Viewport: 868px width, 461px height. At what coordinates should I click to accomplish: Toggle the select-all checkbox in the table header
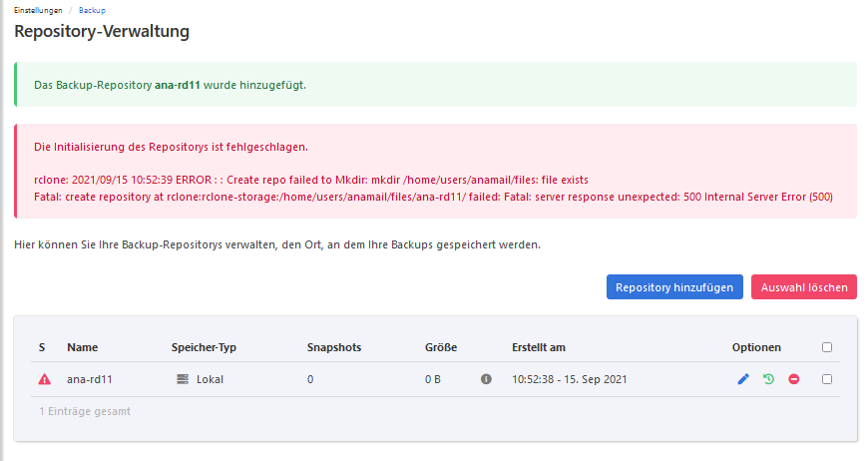tap(826, 347)
